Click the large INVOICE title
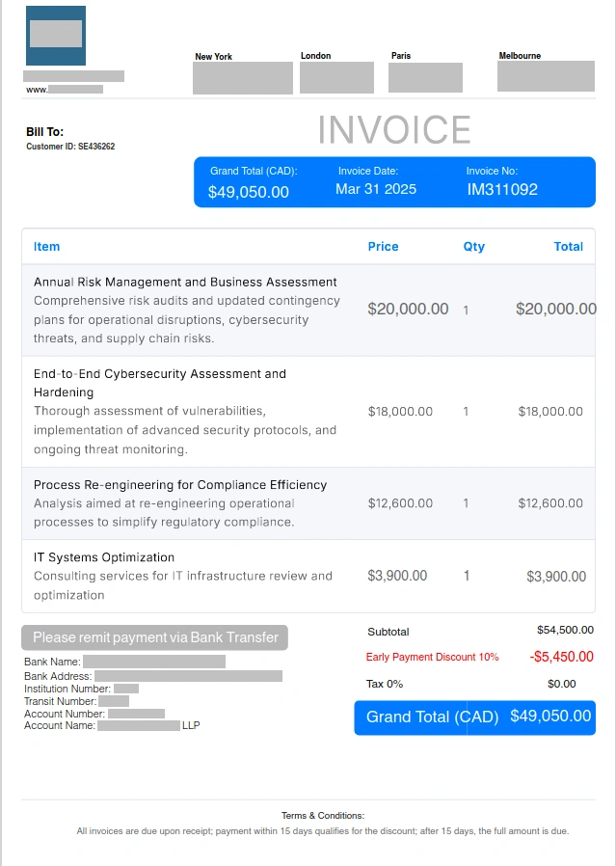 point(394,130)
